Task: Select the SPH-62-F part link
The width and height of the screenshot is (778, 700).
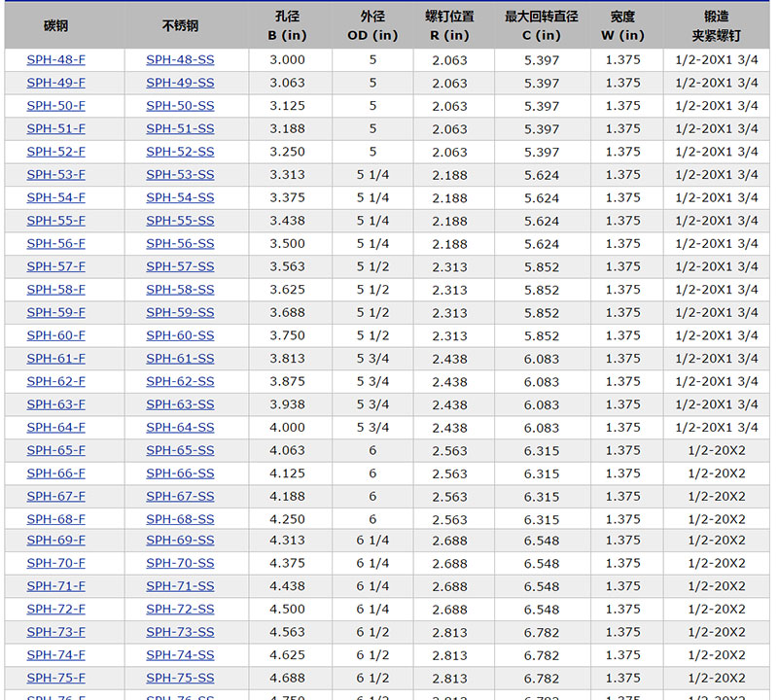Action: (55, 381)
